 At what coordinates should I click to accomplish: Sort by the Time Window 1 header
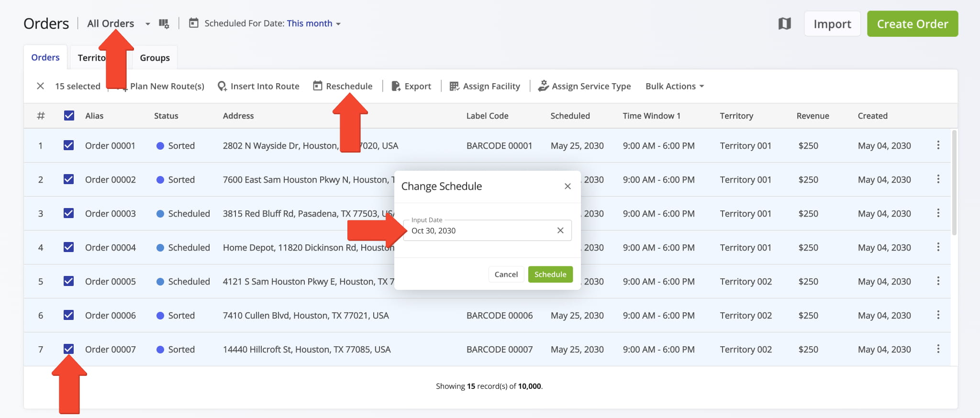[651, 116]
